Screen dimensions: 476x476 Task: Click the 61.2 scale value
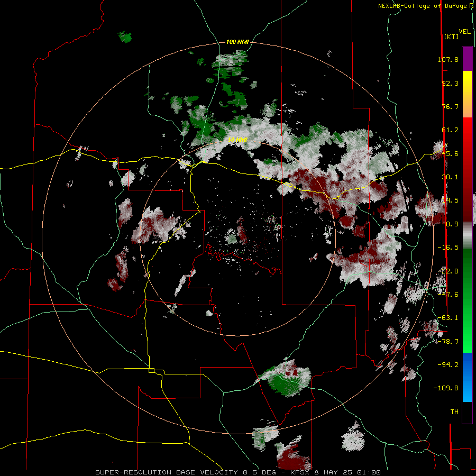(x=450, y=130)
